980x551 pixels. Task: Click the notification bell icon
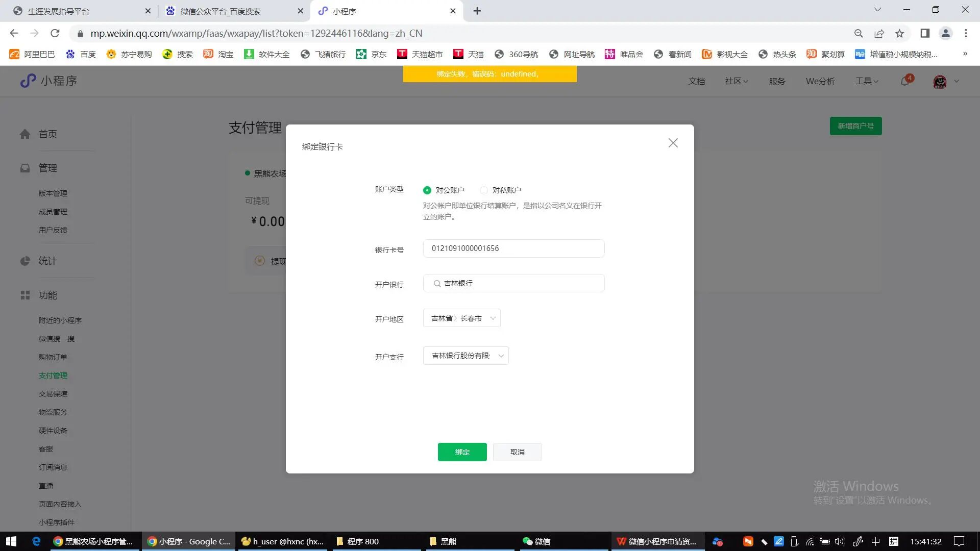[x=905, y=81]
